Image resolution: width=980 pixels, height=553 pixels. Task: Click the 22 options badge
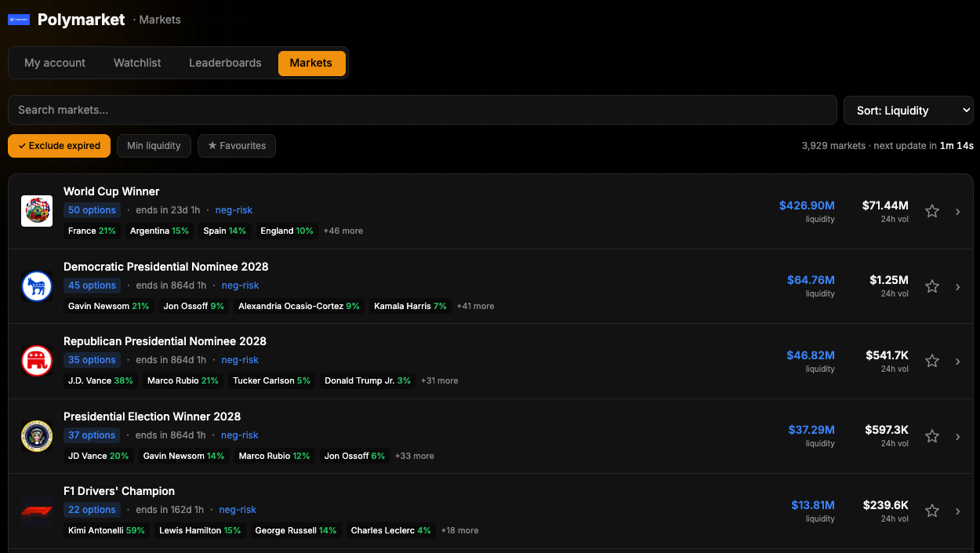click(92, 510)
